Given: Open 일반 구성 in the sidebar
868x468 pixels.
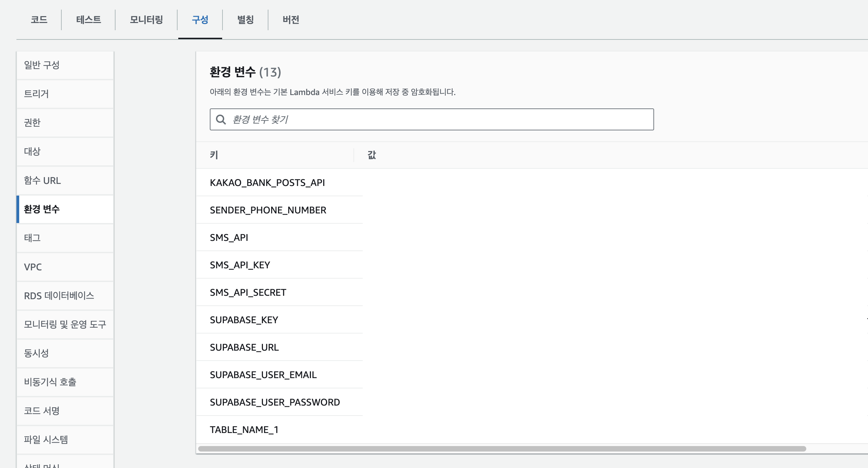Looking at the screenshot, I should [42, 65].
